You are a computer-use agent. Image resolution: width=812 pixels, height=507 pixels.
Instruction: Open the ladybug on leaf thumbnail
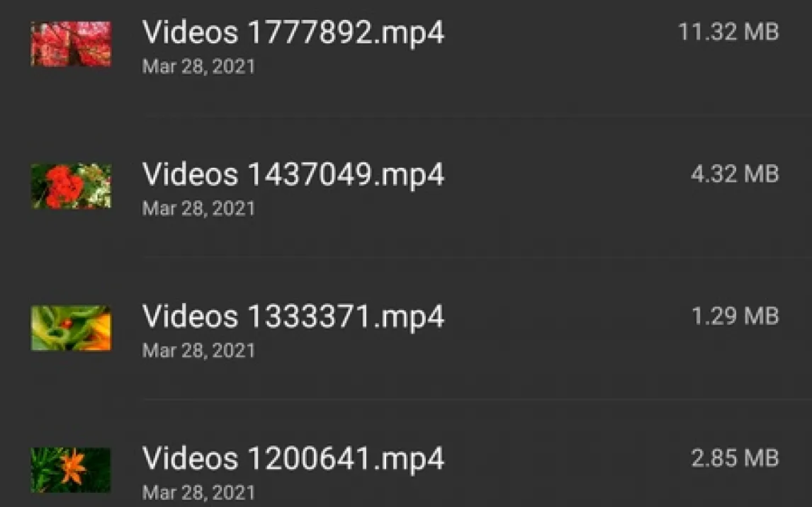point(71,328)
